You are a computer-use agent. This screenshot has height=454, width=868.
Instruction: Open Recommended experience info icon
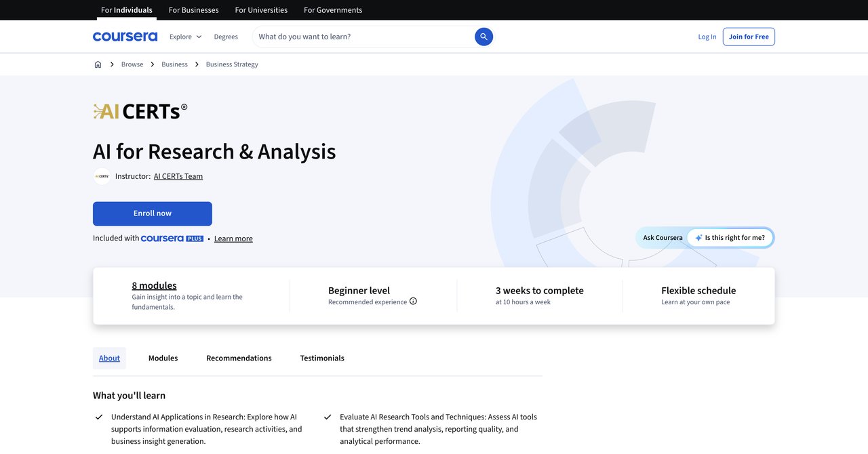[x=413, y=302]
